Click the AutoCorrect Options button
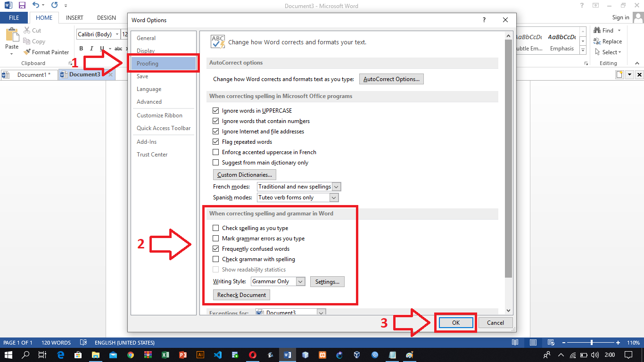Image resolution: width=644 pixels, height=362 pixels. click(391, 79)
